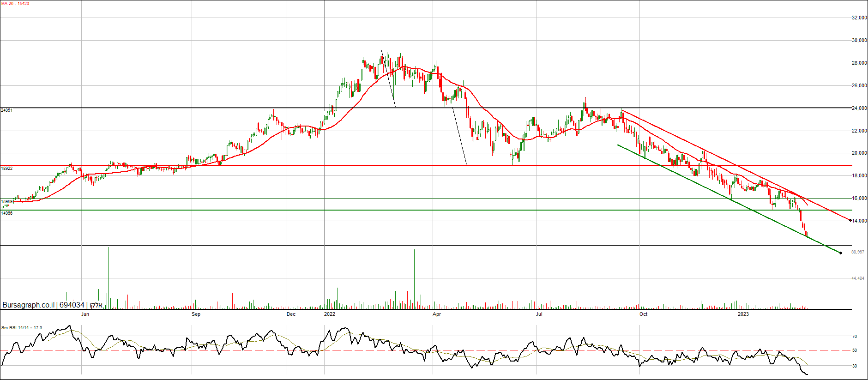Select the green channel line's right endpoint handle
Screen dimensions: 868x380
[841, 253]
